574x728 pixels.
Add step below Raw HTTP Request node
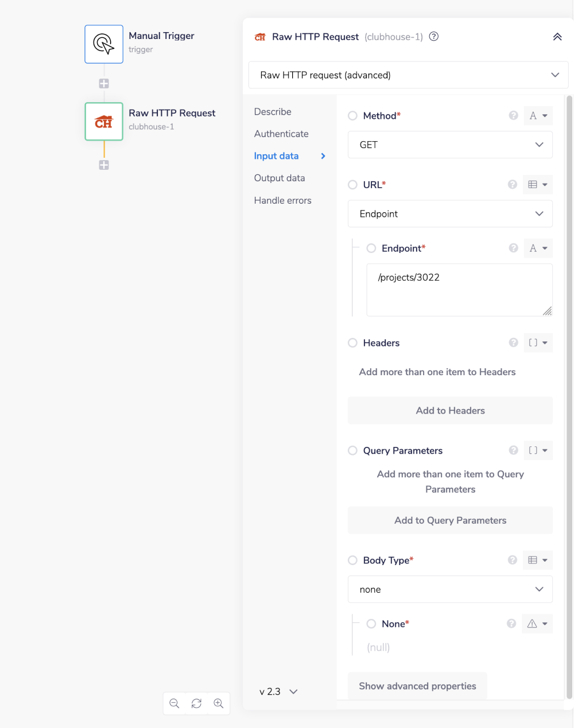104,165
